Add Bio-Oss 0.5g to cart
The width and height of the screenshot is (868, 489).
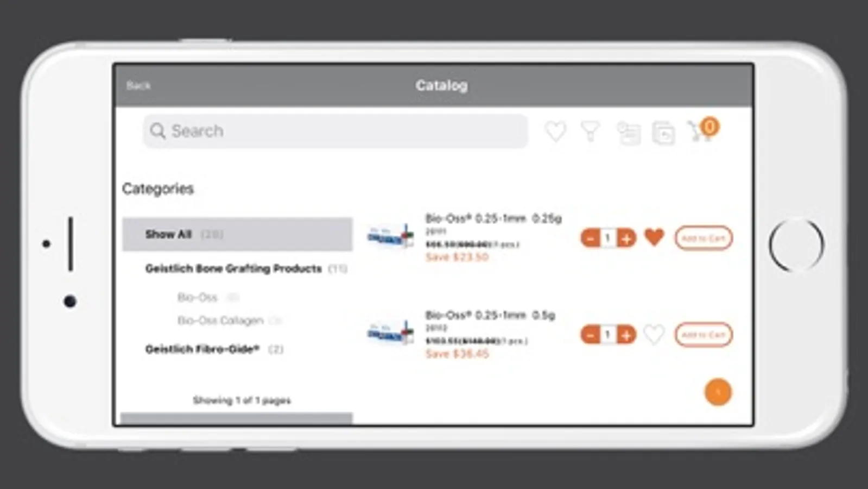pos(704,335)
